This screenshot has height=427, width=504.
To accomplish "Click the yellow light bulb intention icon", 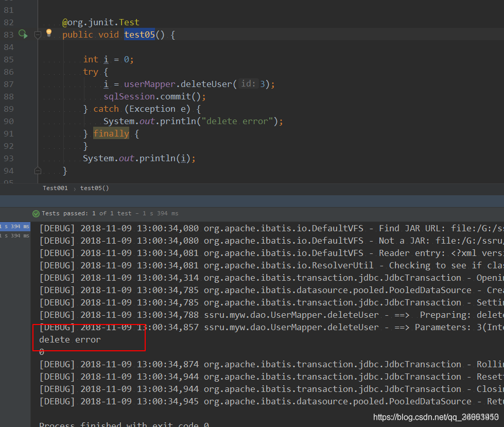I will (x=49, y=32).
